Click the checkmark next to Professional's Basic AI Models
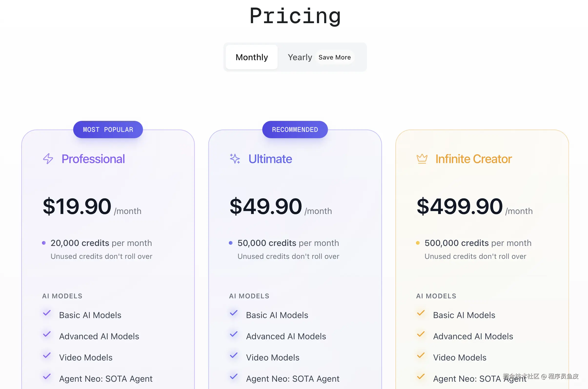The width and height of the screenshot is (588, 389). coord(47,313)
